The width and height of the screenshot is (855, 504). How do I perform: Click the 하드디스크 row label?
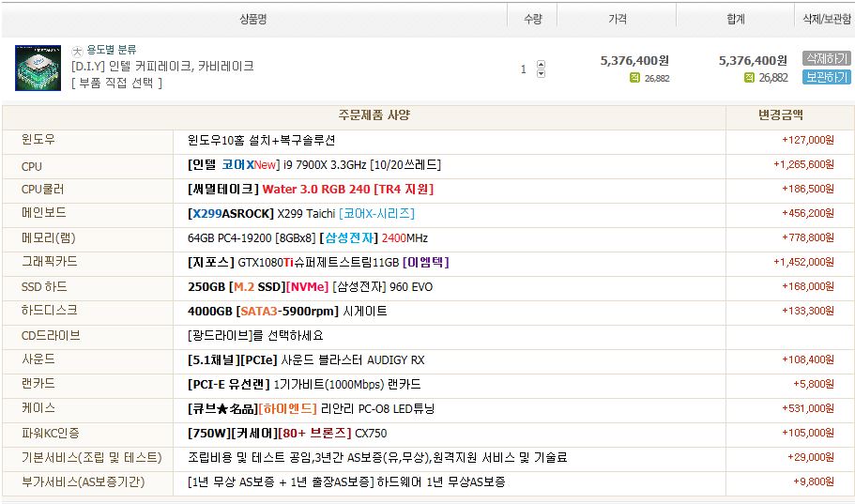tap(49, 311)
